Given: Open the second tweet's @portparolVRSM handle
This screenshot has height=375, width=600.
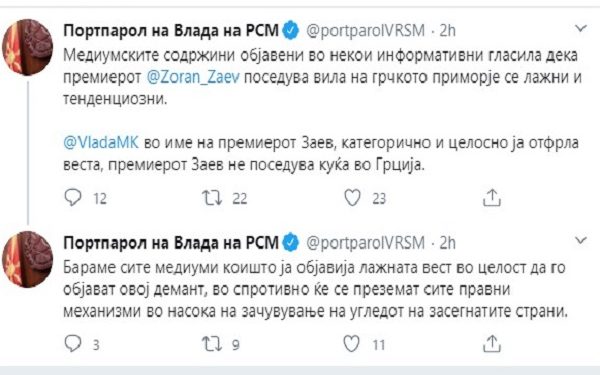Looking at the screenshot, I should (365, 243).
